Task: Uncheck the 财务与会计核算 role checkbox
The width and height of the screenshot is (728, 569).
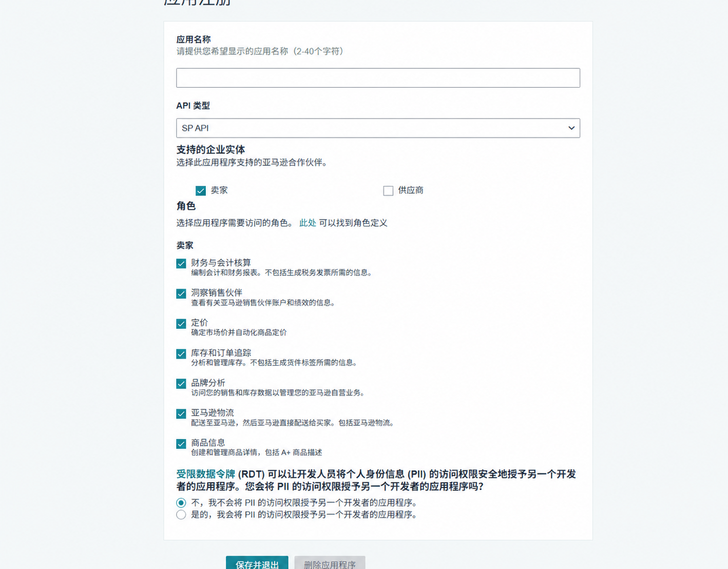Action: (x=181, y=264)
